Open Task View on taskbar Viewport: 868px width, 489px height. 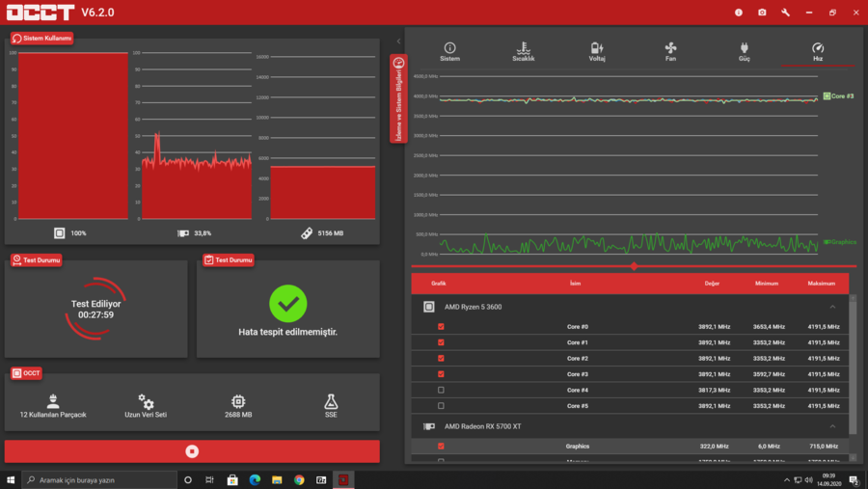coord(210,479)
